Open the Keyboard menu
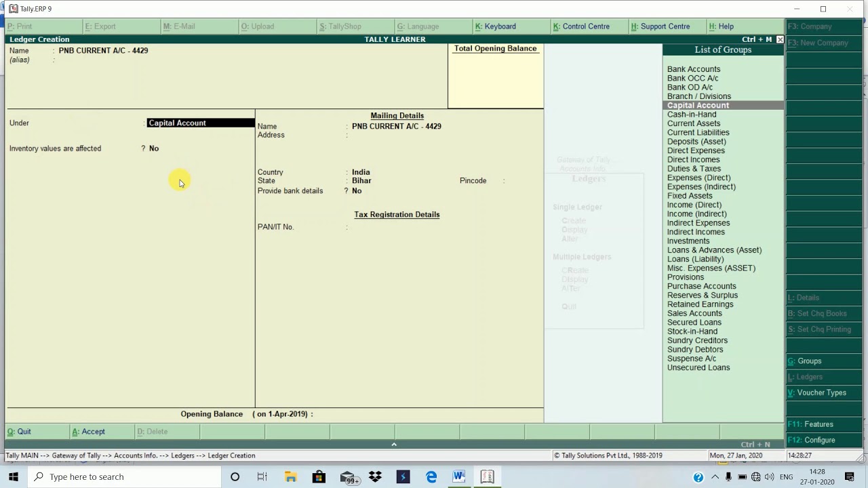The height and width of the screenshot is (488, 868). coord(496,26)
